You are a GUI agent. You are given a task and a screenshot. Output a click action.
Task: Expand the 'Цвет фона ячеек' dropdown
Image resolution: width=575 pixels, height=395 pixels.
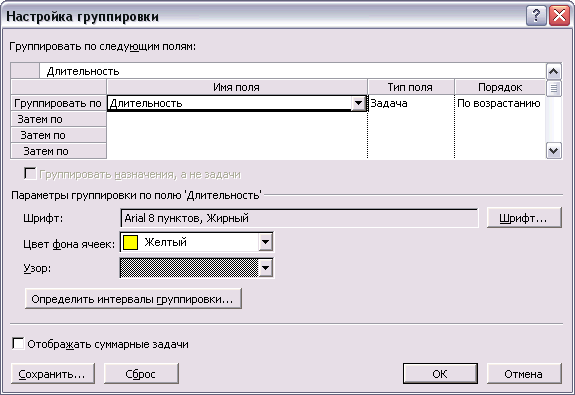pyautogui.click(x=265, y=242)
